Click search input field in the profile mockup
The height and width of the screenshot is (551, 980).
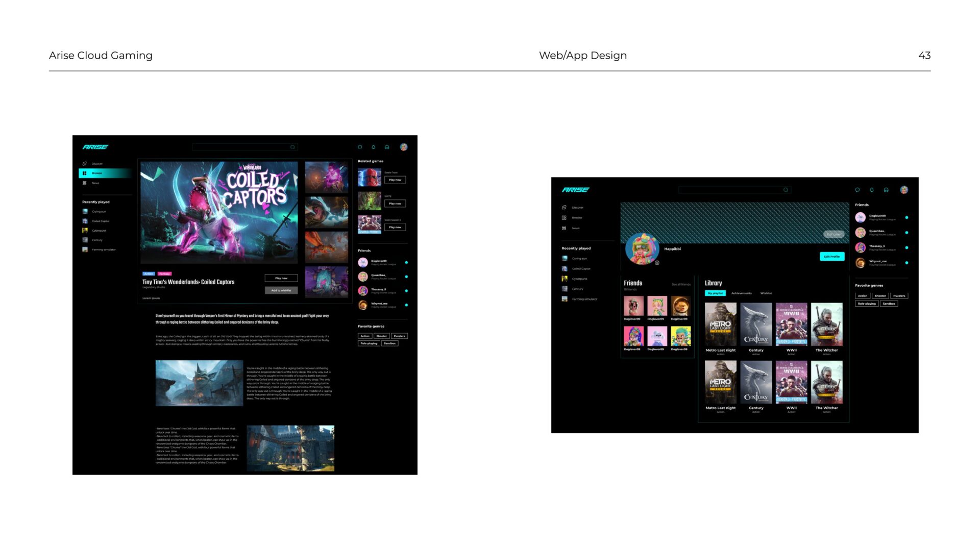point(735,190)
